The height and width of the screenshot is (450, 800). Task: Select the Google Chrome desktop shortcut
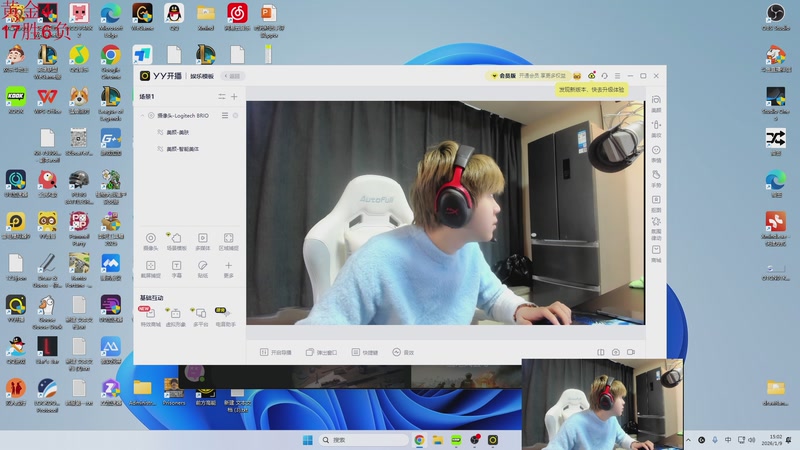(111, 62)
